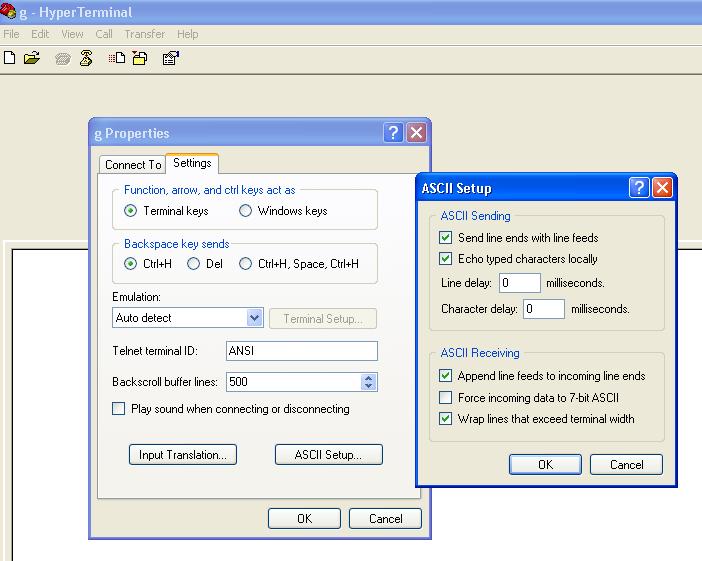Toggle Play sound when connecting checkbox
Image resolution: width=702 pixels, height=561 pixels.
pos(119,408)
